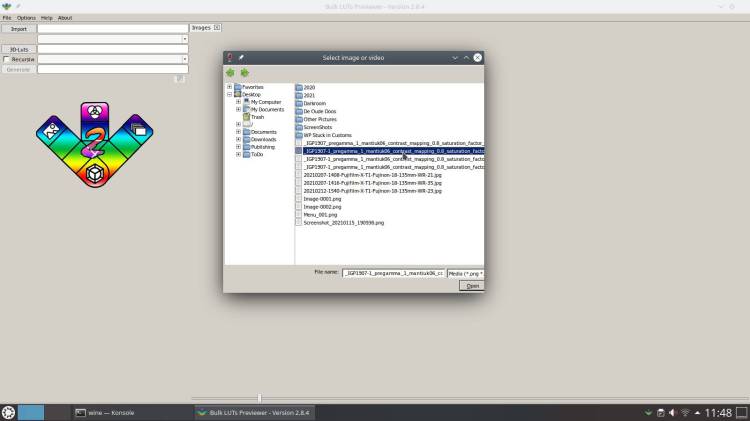Expand the My Computer tree node

238,102
